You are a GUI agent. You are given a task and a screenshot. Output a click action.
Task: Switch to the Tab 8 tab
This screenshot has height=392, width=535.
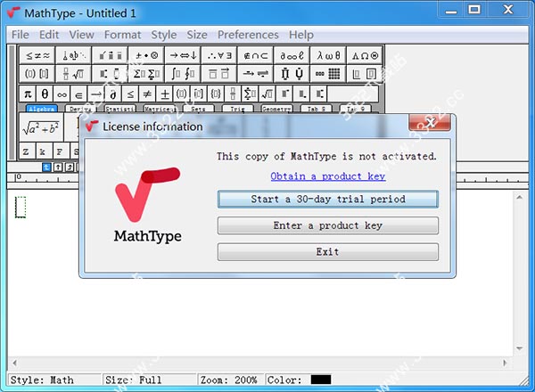(x=316, y=109)
